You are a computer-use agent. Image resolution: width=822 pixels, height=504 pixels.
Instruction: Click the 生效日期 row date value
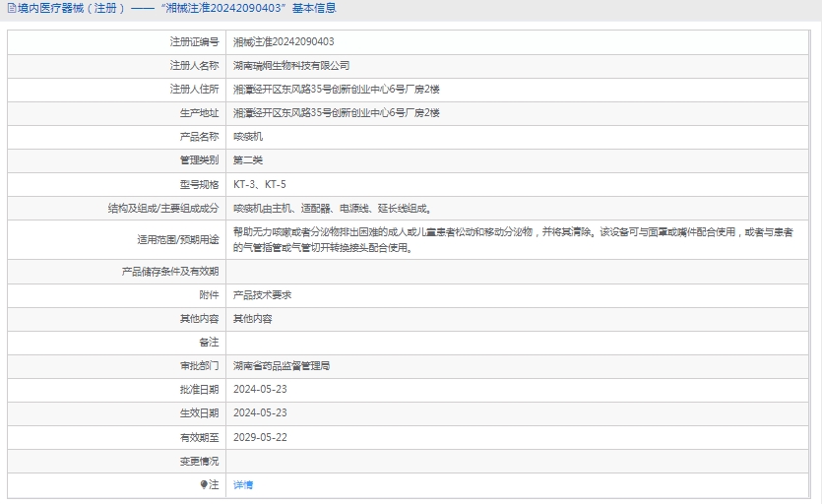(260, 413)
